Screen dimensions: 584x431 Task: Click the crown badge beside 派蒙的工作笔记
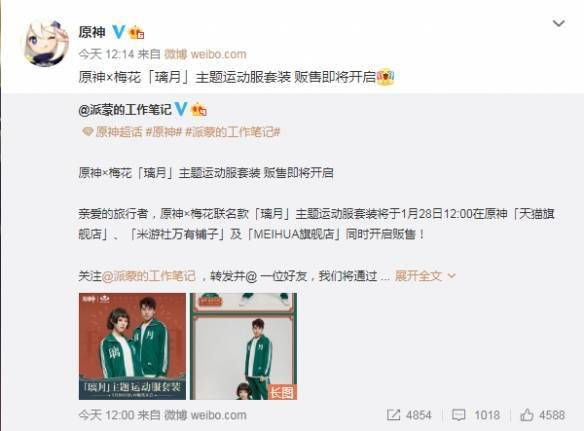point(199,110)
